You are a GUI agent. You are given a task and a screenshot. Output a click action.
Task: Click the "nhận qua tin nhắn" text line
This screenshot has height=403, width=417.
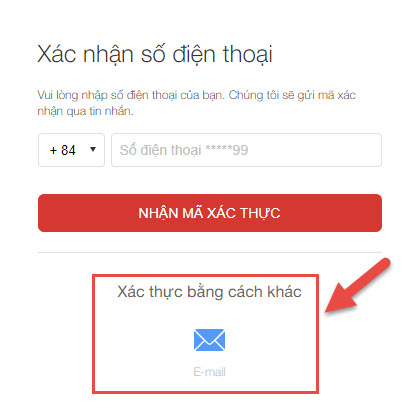[x=85, y=111]
